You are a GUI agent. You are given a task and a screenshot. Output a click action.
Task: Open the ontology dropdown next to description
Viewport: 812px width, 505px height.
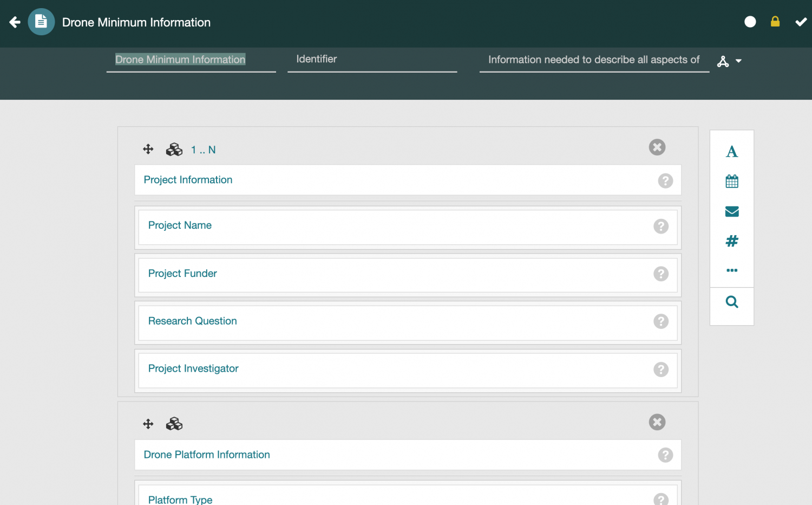[729, 61]
